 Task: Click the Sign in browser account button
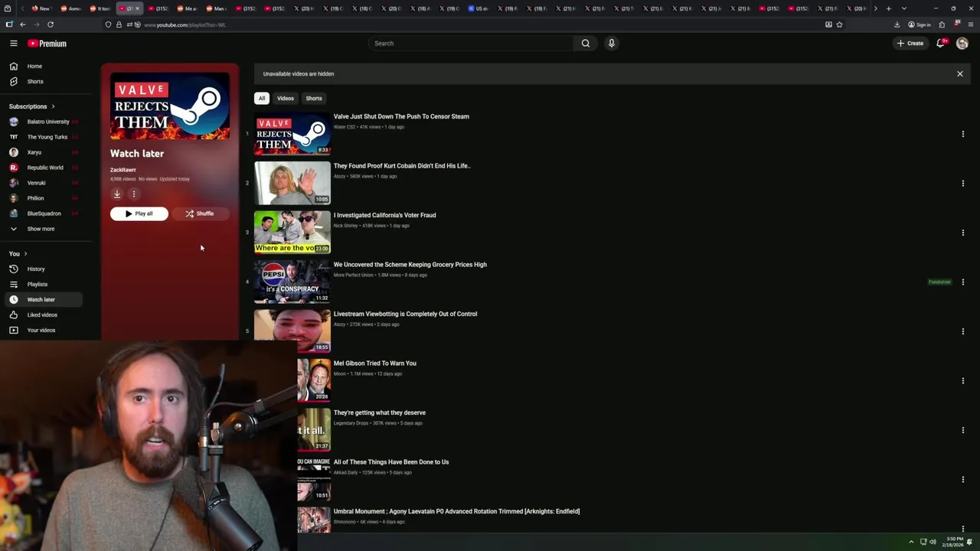pyautogui.click(x=920, y=24)
